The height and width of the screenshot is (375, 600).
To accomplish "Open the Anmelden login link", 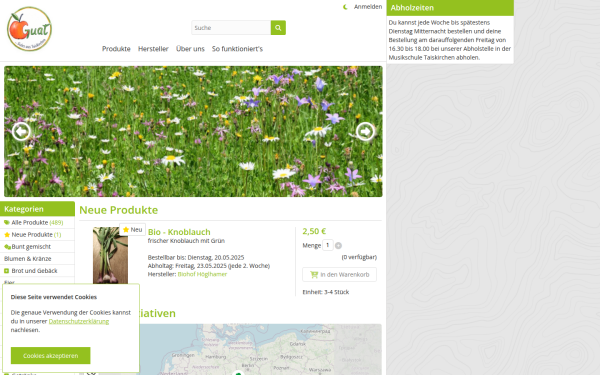I will pos(368,7).
